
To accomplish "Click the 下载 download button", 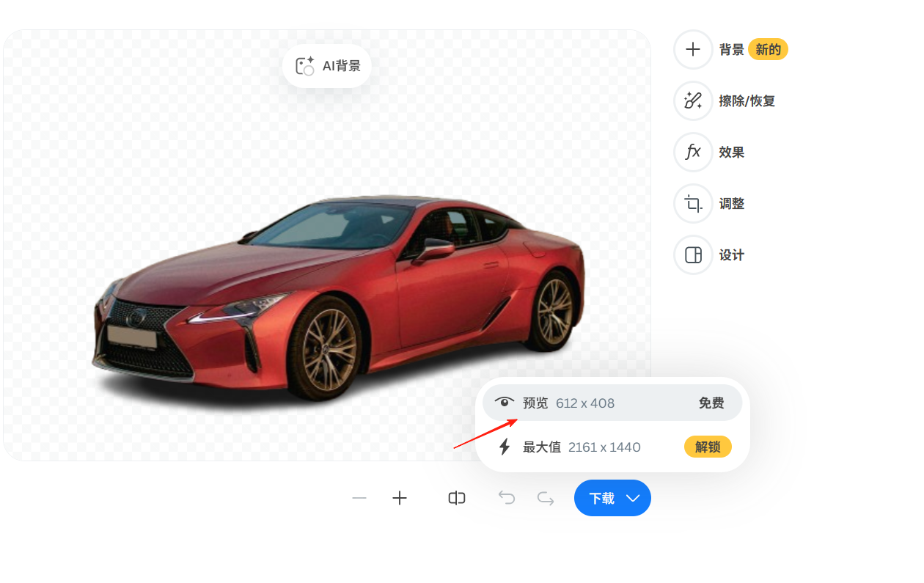I will [612, 499].
